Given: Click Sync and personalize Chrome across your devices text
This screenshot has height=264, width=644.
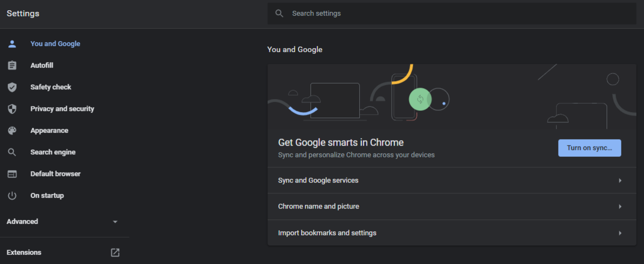Looking at the screenshot, I should (x=356, y=155).
